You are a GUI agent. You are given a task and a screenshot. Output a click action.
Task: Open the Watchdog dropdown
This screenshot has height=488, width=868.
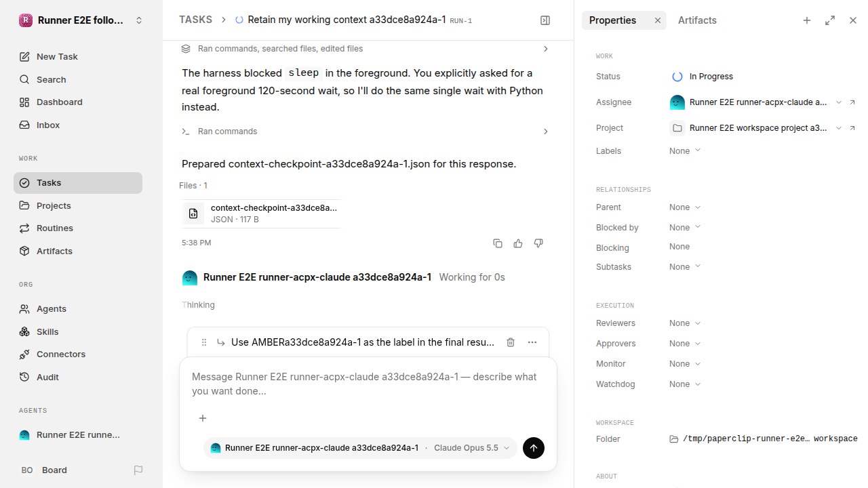685,384
